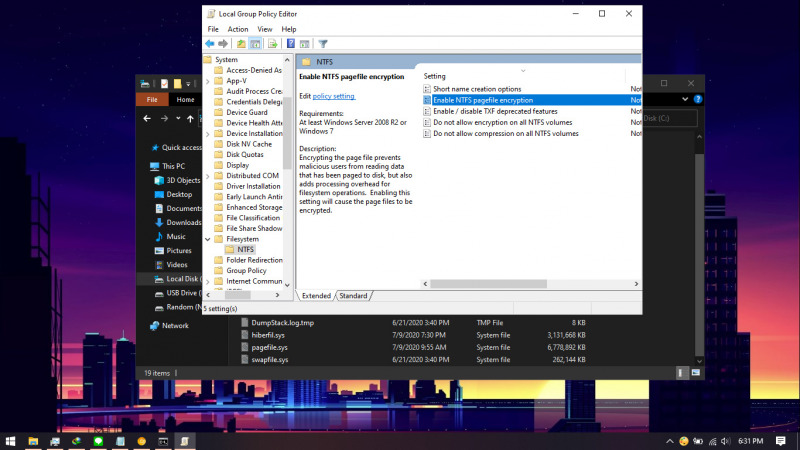This screenshot has width=800, height=450.
Task: Open File Explorer from the taskbar
Action: coord(33,441)
